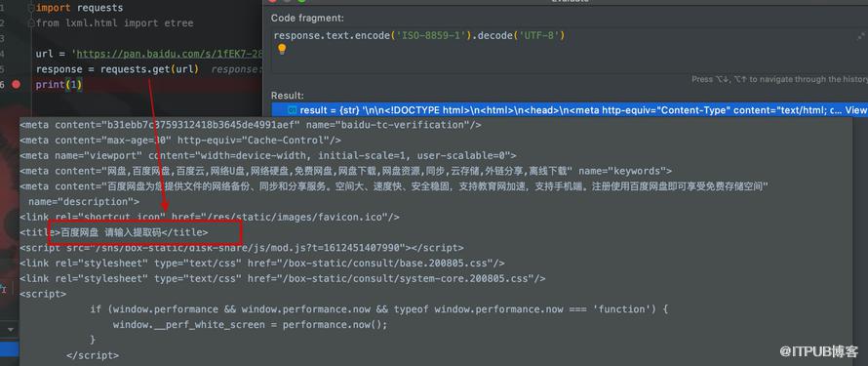This screenshot has height=366, width=868.
Task: Place cursor in the print(1) statement
Action: coord(59,85)
